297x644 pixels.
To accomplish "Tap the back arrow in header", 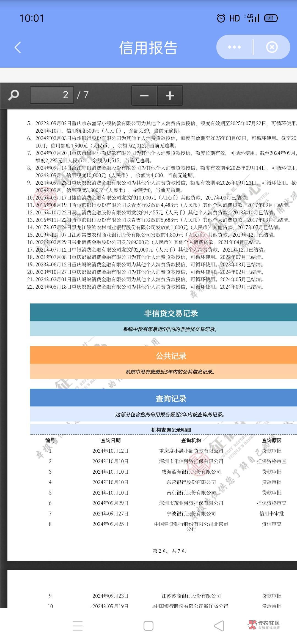I will point(18,47).
